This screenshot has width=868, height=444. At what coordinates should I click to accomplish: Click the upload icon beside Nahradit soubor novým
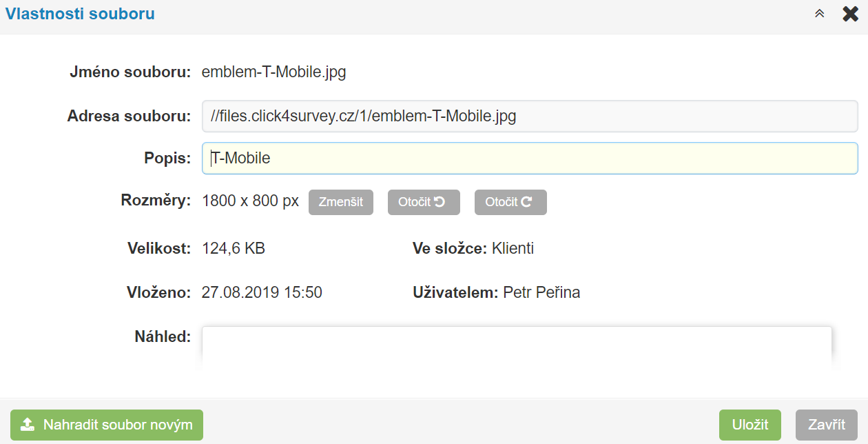pos(28,425)
